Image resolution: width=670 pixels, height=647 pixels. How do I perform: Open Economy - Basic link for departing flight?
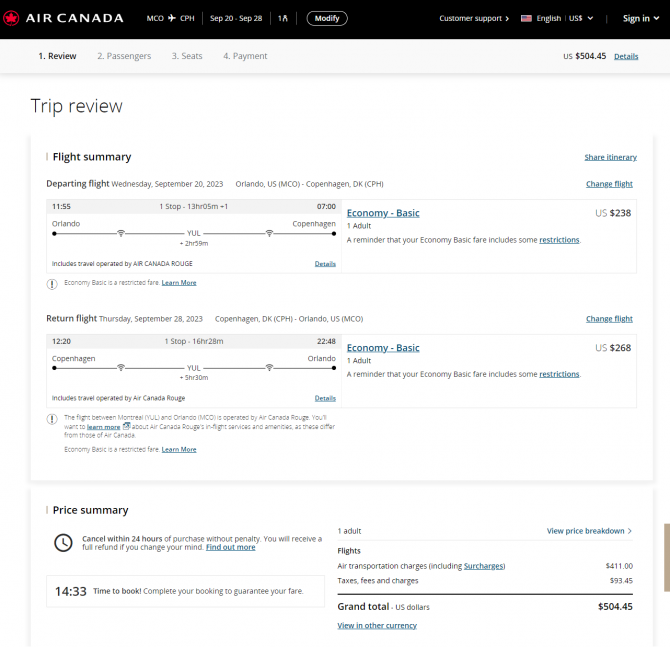(383, 213)
